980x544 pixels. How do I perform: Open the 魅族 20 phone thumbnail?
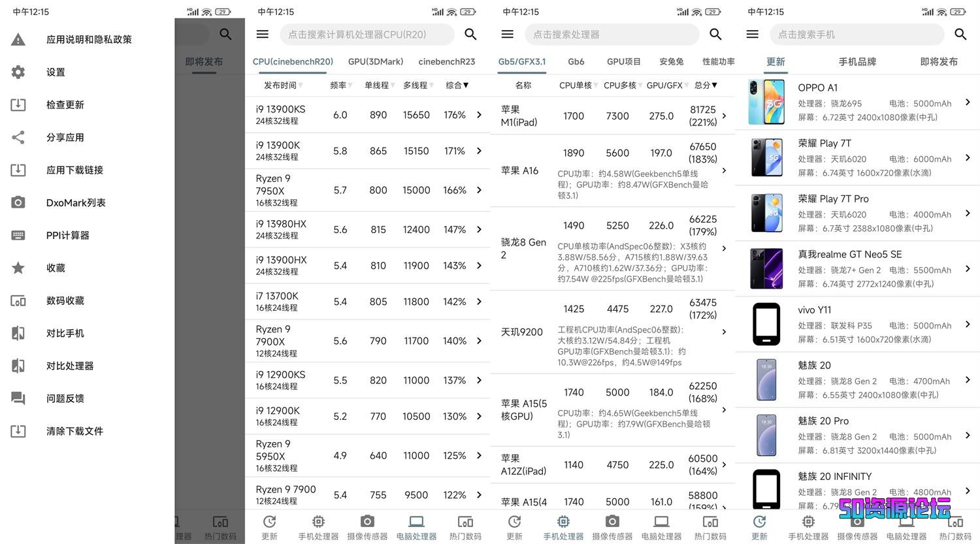(x=766, y=379)
